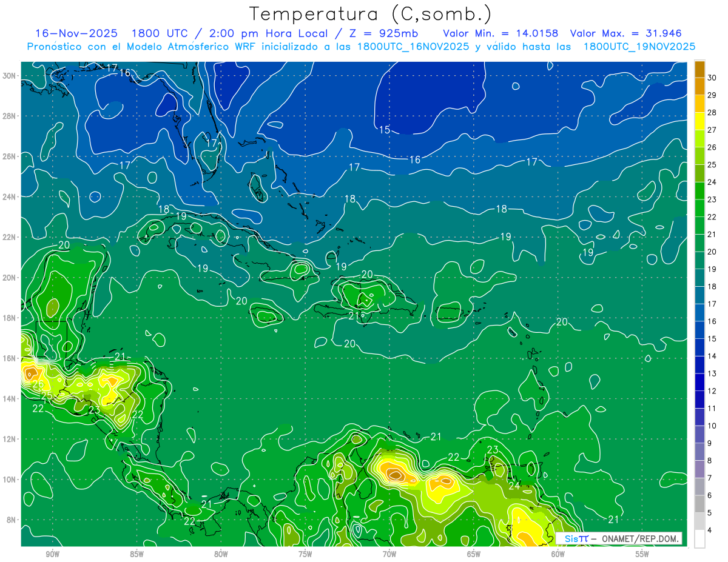Select the 70W longitude axis label
The image size is (728, 562).
(x=389, y=554)
